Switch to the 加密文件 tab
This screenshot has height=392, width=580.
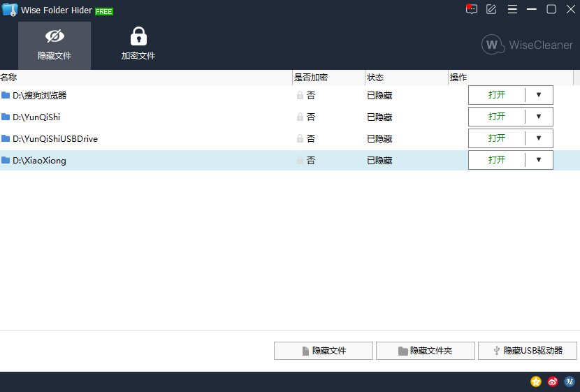point(138,45)
